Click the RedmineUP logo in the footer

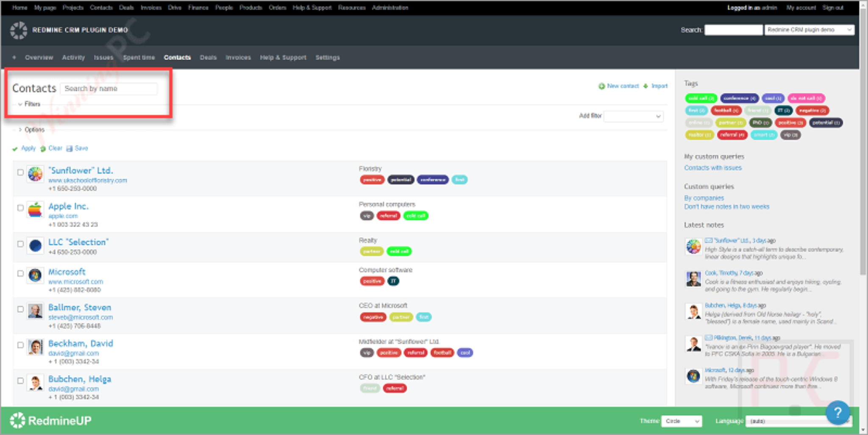tap(51, 420)
